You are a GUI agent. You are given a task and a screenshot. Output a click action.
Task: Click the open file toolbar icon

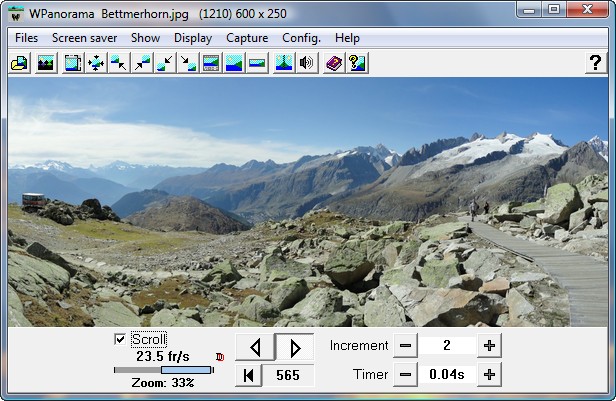(x=19, y=63)
